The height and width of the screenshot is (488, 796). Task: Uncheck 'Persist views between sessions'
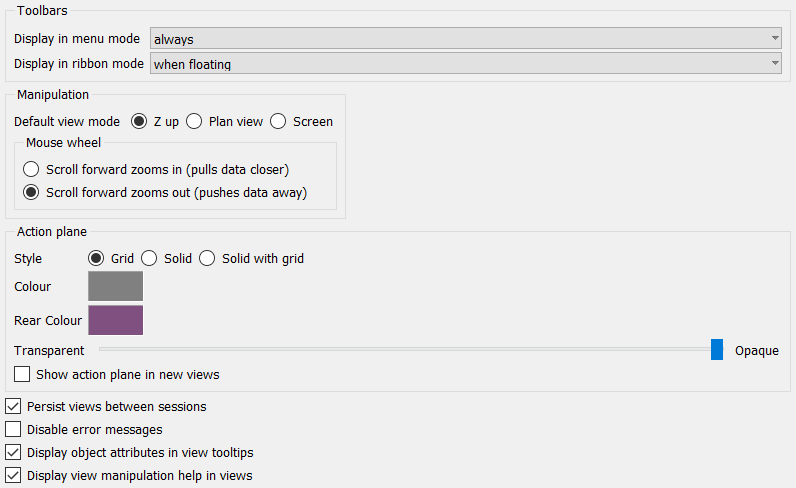coord(13,406)
